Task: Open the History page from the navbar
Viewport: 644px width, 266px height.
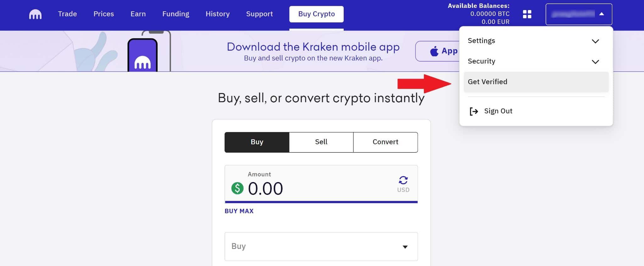Action: (217, 14)
